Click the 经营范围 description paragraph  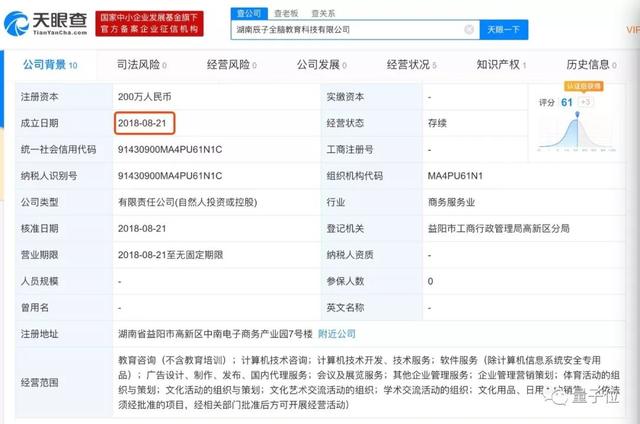pos(369,382)
